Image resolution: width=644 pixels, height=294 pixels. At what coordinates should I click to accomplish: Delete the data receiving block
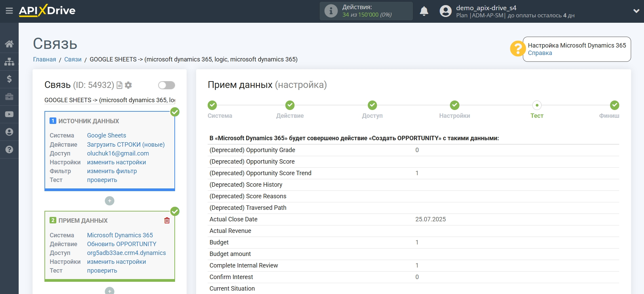coord(167,221)
